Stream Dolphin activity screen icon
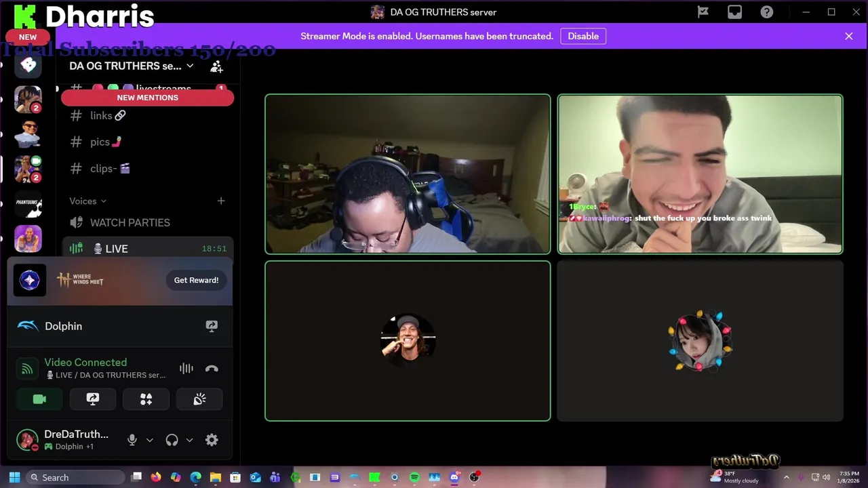868x488 pixels. 212,326
